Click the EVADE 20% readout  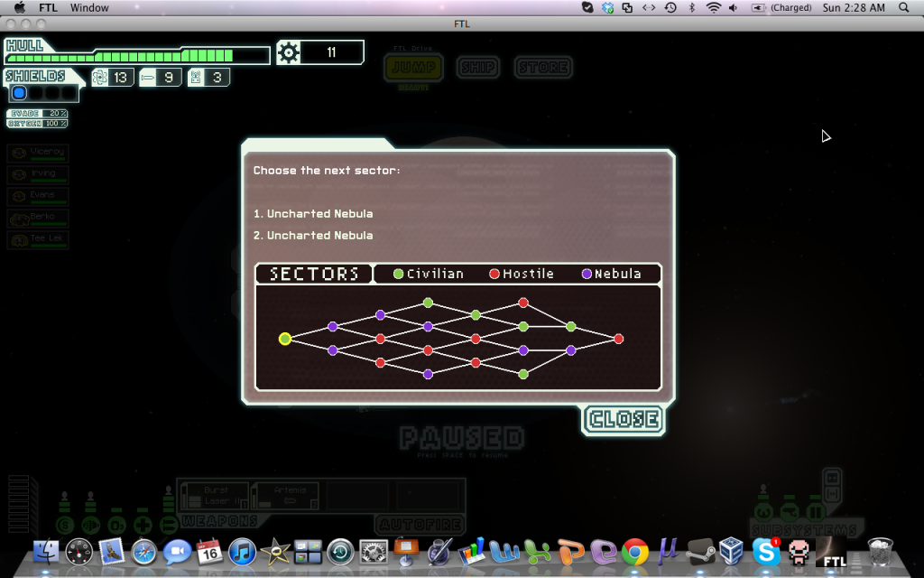37,113
